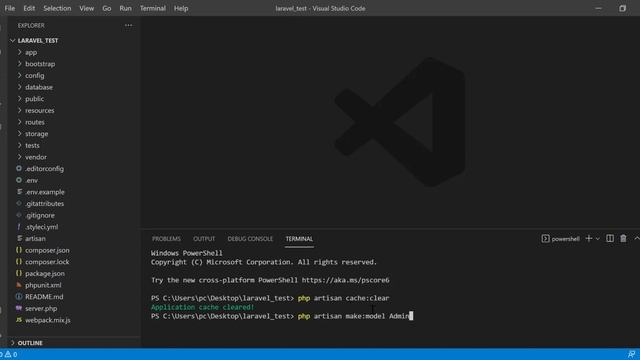Image resolution: width=640 pixels, height=360 pixels.
Task: Add a new terminal with plus icon
Action: pyautogui.click(x=589, y=239)
